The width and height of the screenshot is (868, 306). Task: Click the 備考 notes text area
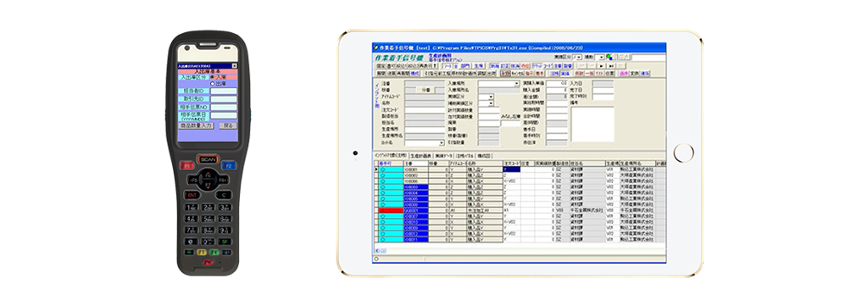pyautogui.click(x=593, y=124)
